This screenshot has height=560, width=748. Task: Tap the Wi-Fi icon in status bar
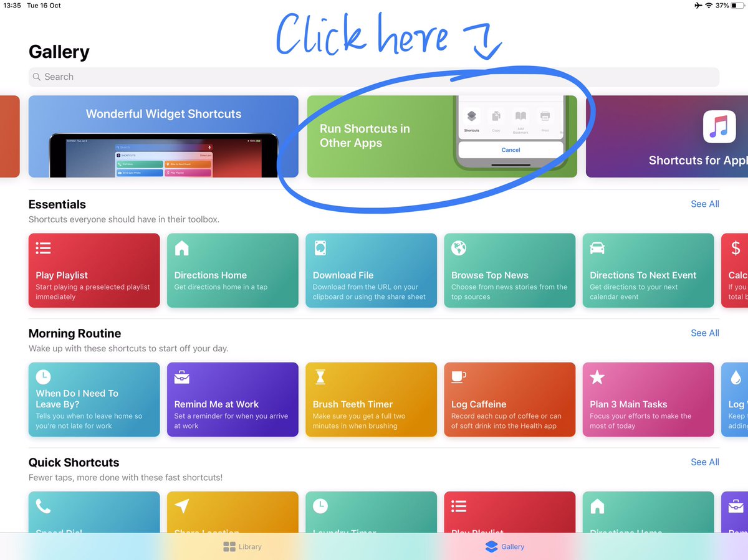pyautogui.click(x=709, y=6)
